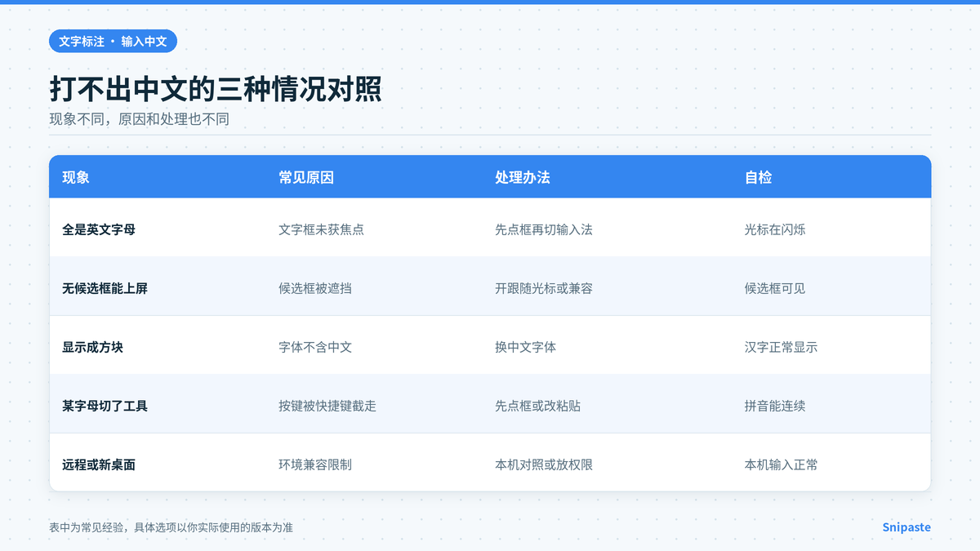Select the cell 远程或新桌面

tap(99, 464)
